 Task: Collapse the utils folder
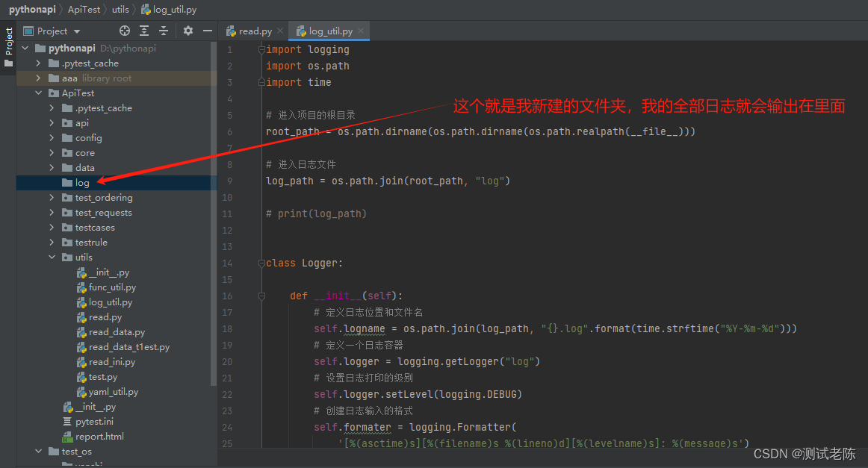tap(52, 258)
